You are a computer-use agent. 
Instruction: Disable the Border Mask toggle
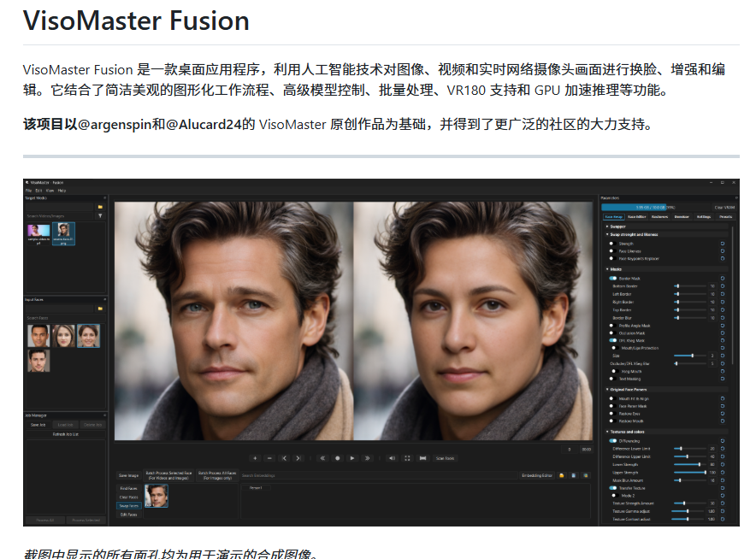coord(613,279)
